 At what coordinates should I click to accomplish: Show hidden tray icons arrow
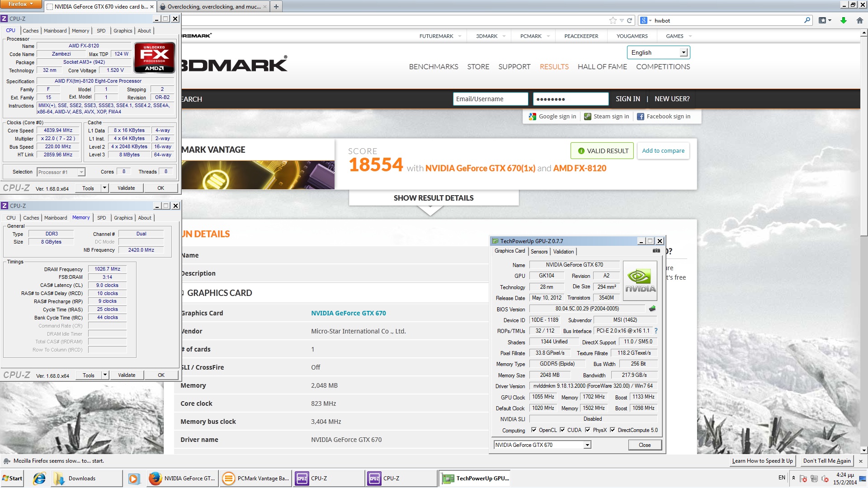793,478
